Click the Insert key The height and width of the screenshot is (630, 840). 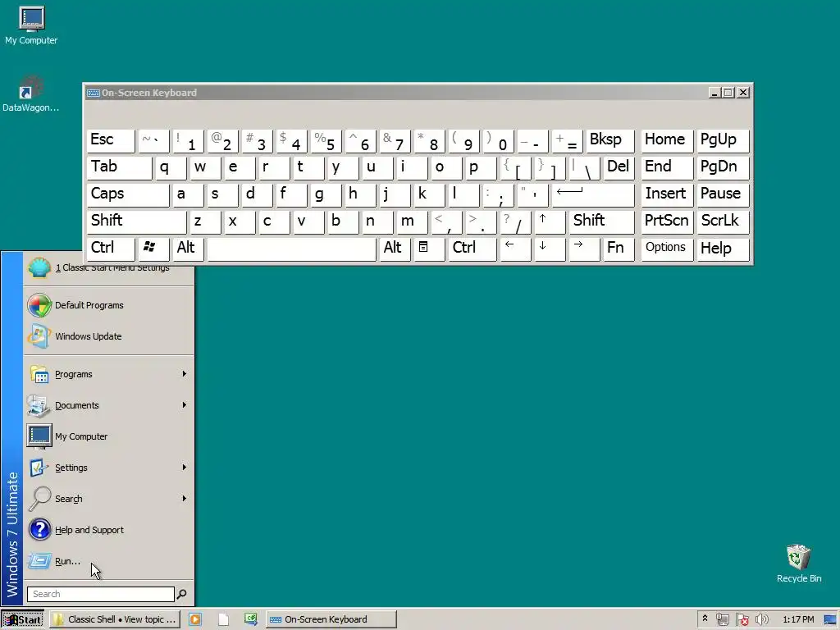pos(667,195)
